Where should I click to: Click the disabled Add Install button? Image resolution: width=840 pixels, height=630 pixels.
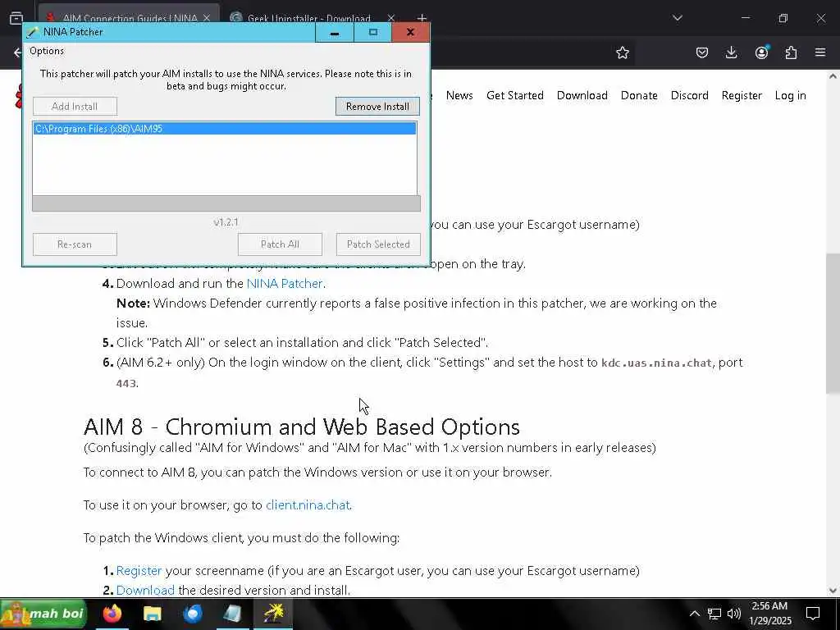click(x=75, y=106)
